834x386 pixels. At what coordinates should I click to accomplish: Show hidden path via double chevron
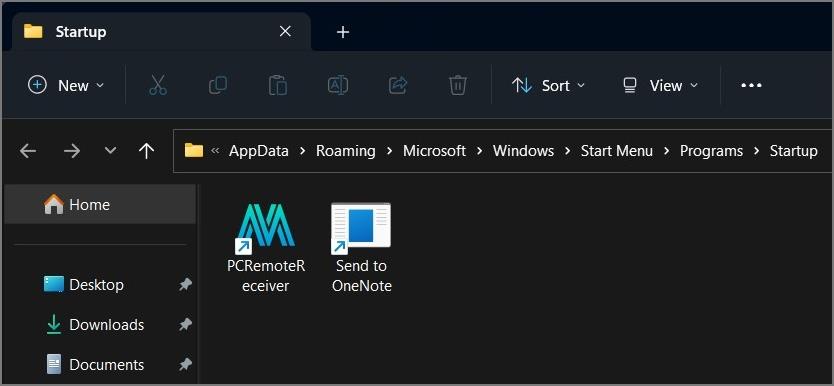[x=215, y=151]
